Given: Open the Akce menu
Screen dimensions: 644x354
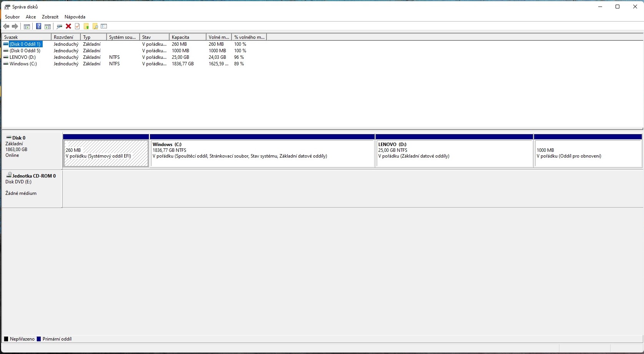Looking at the screenshot, I should click(31, 17).
